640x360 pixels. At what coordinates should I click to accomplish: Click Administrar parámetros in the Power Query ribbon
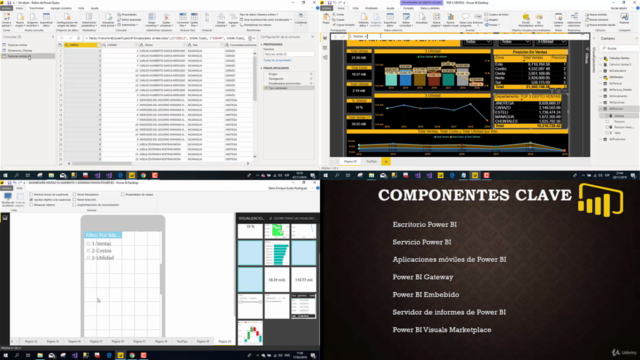(89, 20)
